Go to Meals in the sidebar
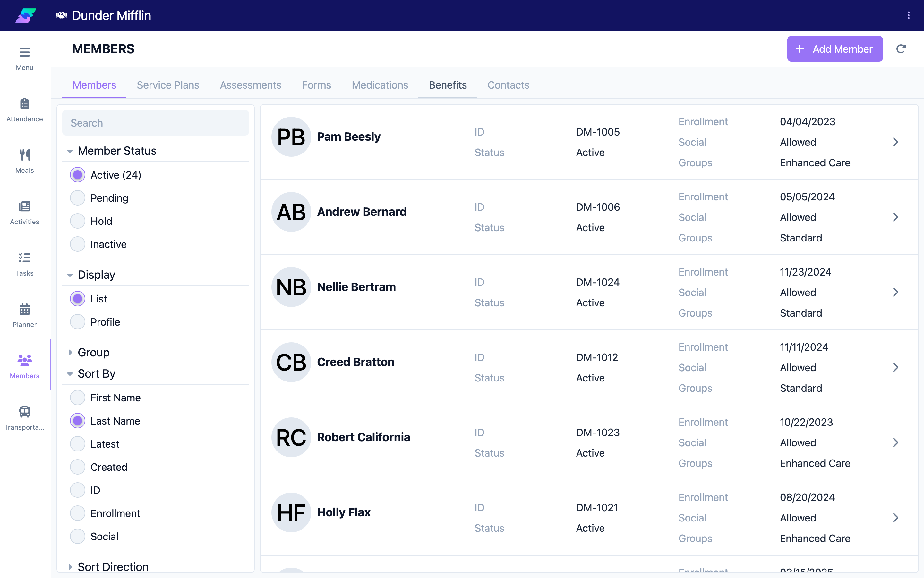 [24, 161]
